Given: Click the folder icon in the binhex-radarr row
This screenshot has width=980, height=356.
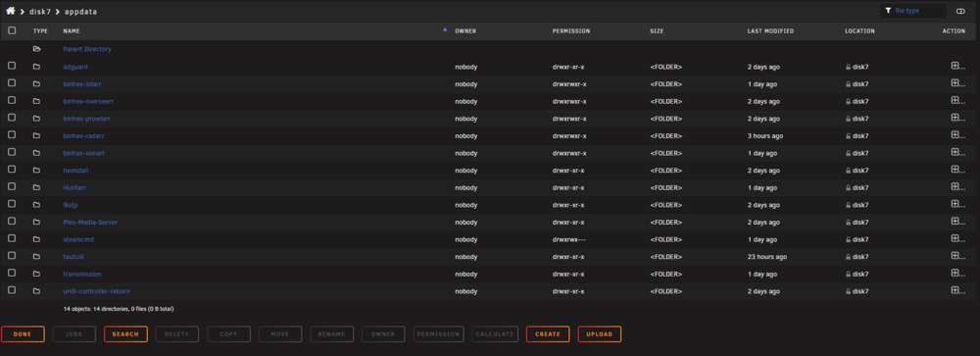Looking at the screenshot, I should click(37, 135).
